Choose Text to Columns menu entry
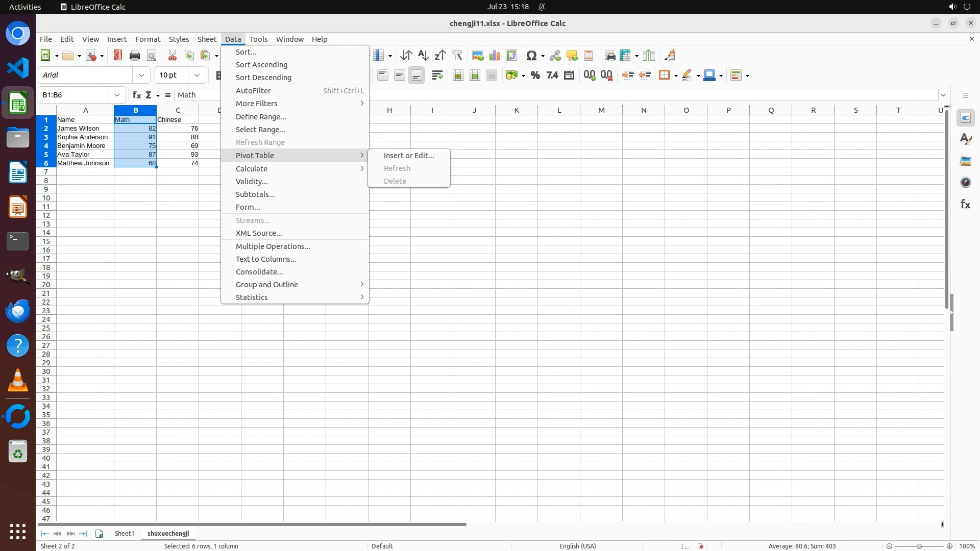Screen dimensions: 980x551 point(265,259)
